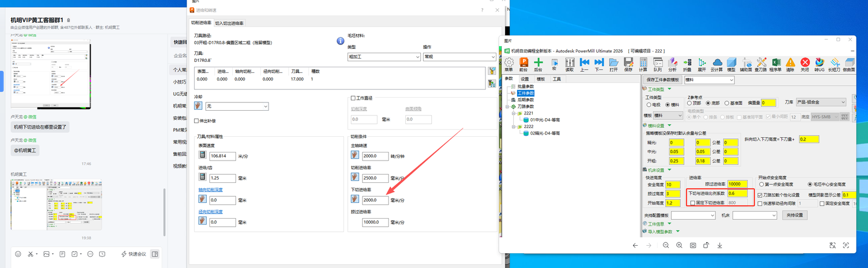Open the 夹持配置模板 dropdown
The image size is (868, 268).
click(693, 215)
